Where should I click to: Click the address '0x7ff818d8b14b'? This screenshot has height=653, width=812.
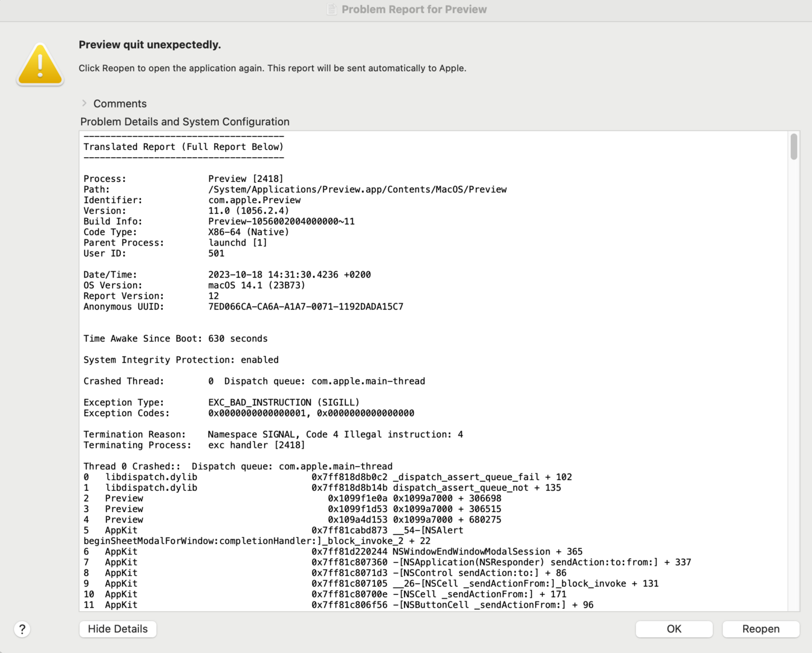349,488
